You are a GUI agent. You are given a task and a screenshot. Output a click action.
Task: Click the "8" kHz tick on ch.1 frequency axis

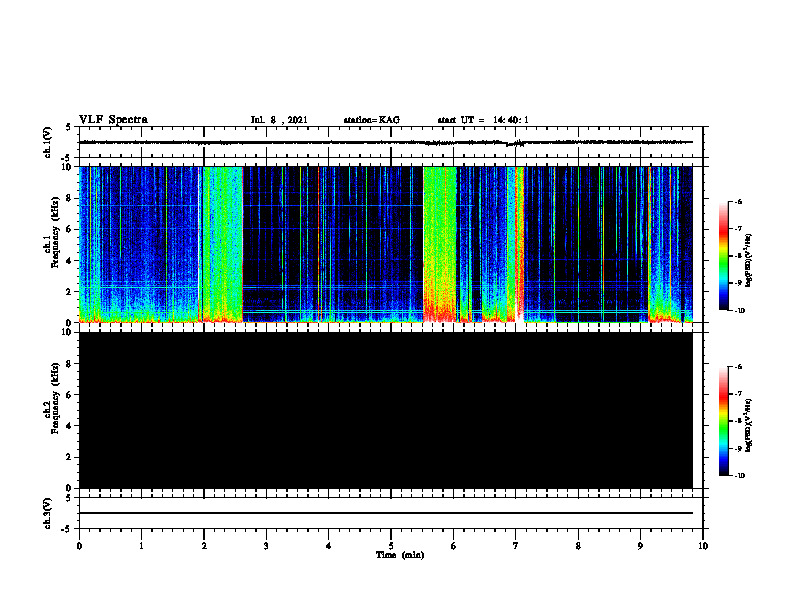[69, 198]
